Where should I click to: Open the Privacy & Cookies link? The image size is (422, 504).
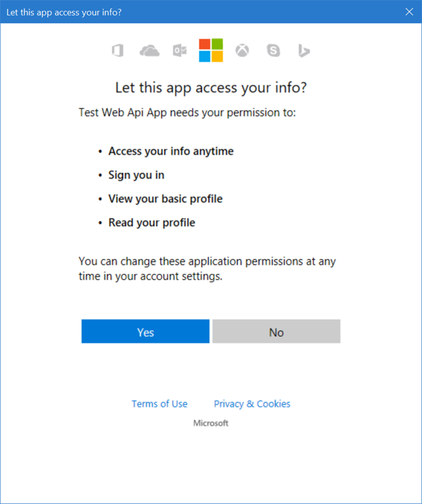(252, 404)
